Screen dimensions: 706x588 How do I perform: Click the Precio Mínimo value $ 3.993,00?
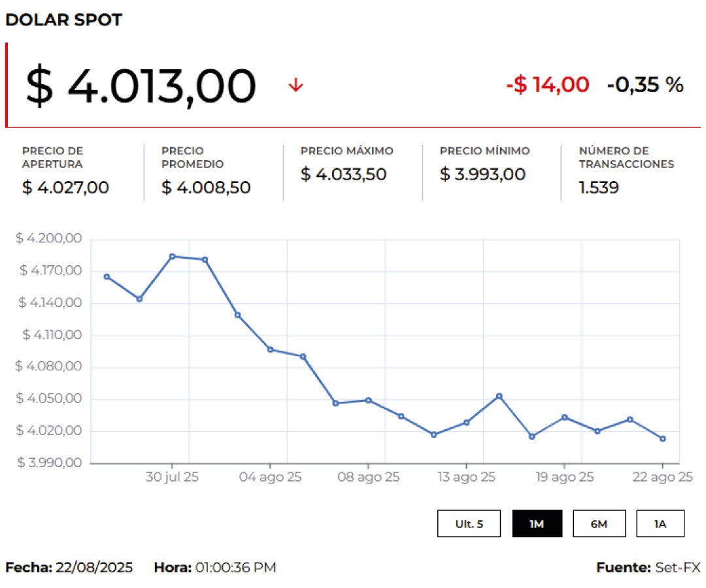[482, 174]
